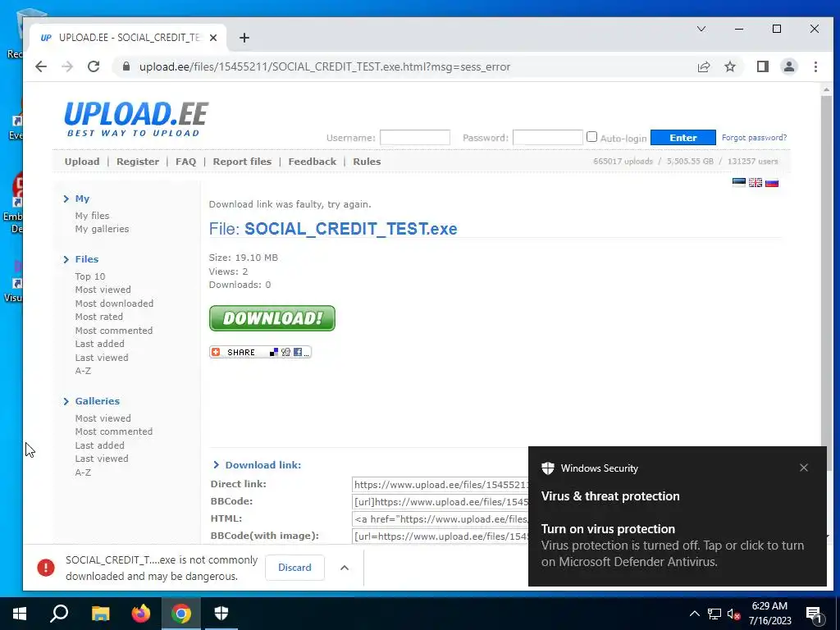The height and width of the screenshot is (630, 840).
Task: Open a new tab with plus button
Action: click(244, 38)
